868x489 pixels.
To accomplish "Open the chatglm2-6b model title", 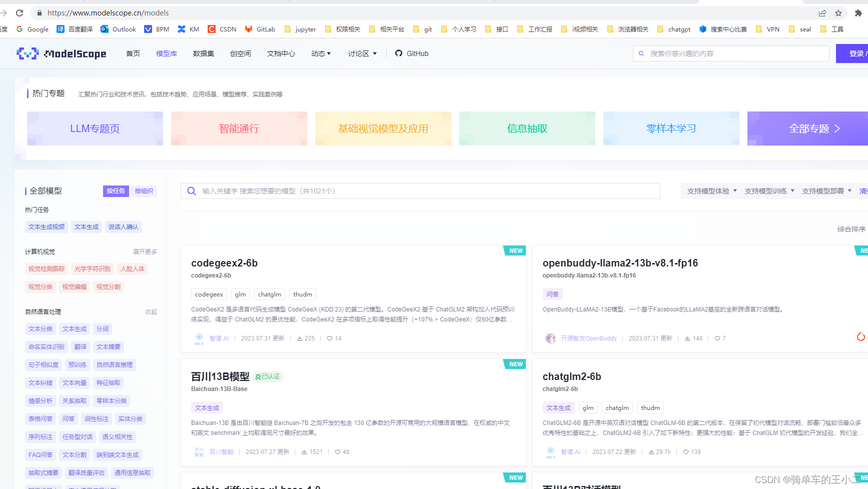I will [572, 376].
